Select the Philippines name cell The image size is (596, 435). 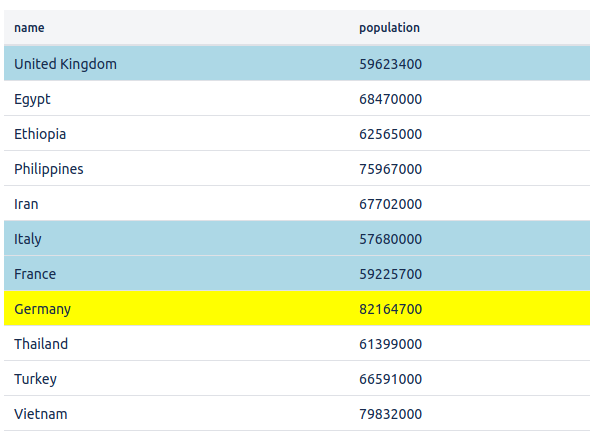coord(176,169)
